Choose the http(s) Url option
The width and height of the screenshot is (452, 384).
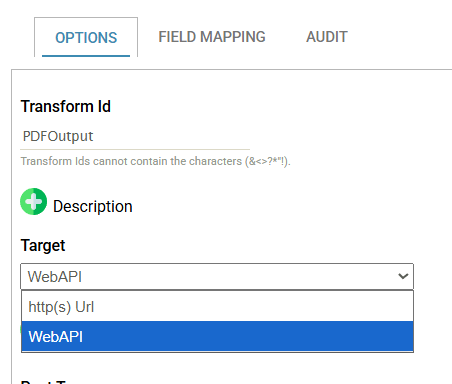(x=217, y=307)
